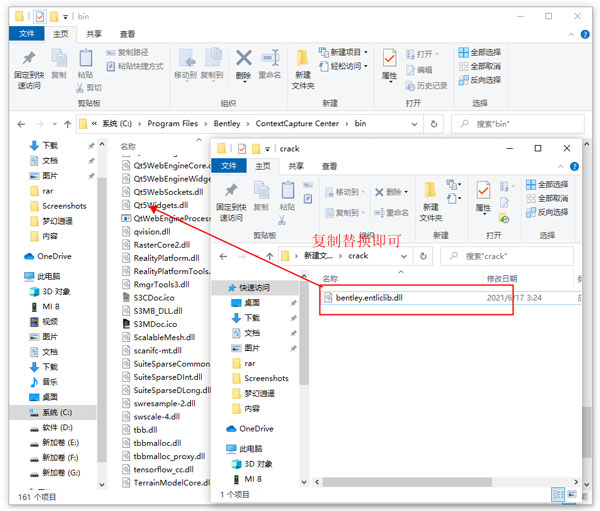Click Delete in crack window ribbon

pos(391,192)
